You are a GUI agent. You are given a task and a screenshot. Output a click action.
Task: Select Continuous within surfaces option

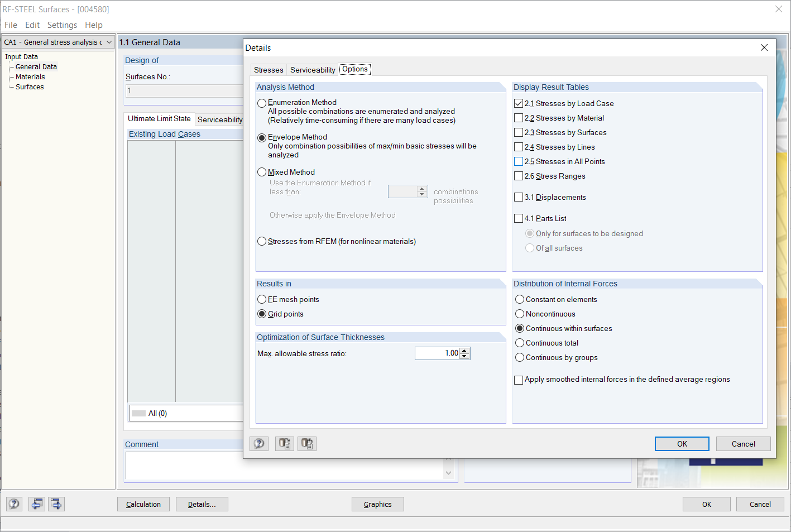(x=520, y=328)
